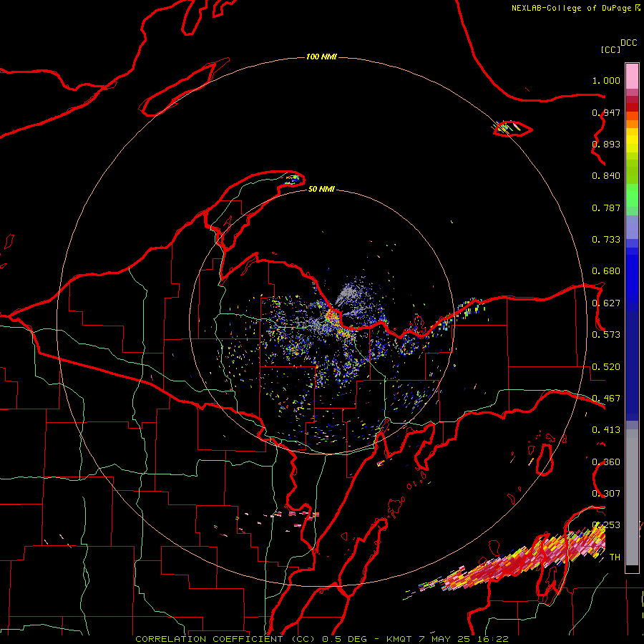
Task: Click the 0.680 legend value
Action: click(606, 271)
